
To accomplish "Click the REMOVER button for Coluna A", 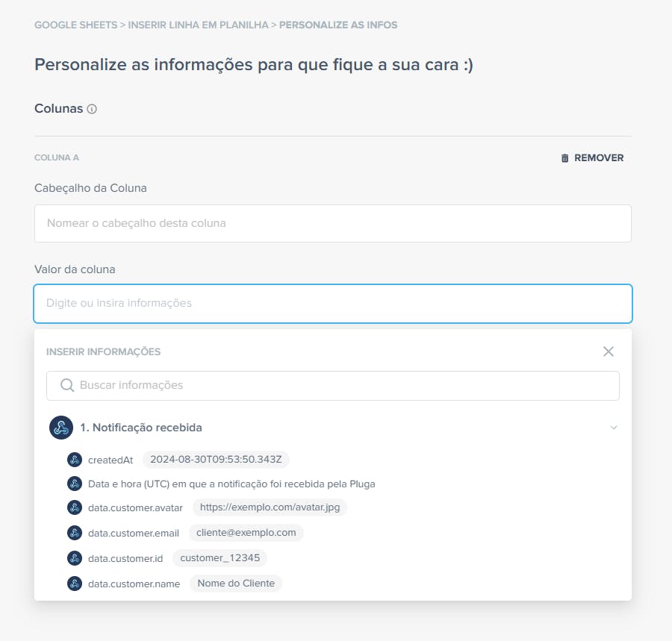I will (592, 158).
